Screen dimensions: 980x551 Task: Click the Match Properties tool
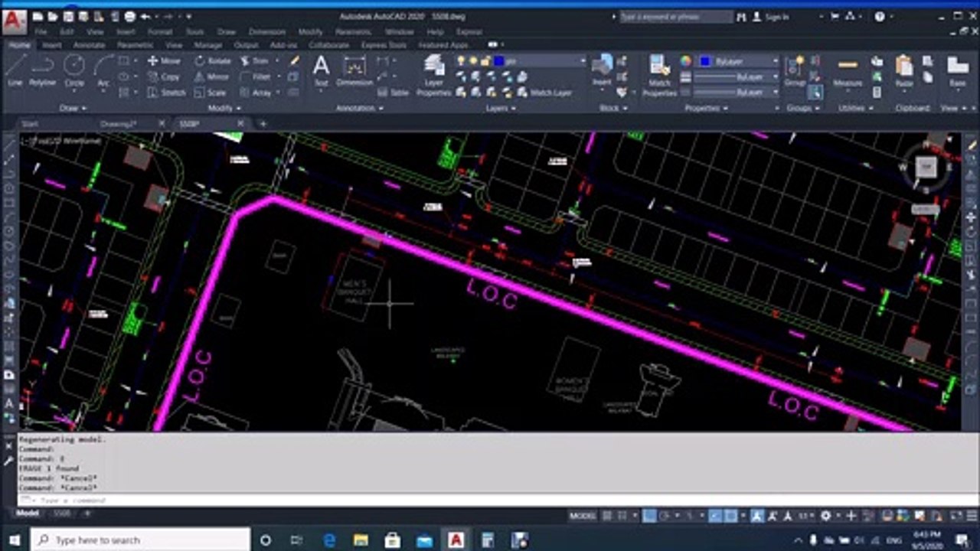point(659,75)
